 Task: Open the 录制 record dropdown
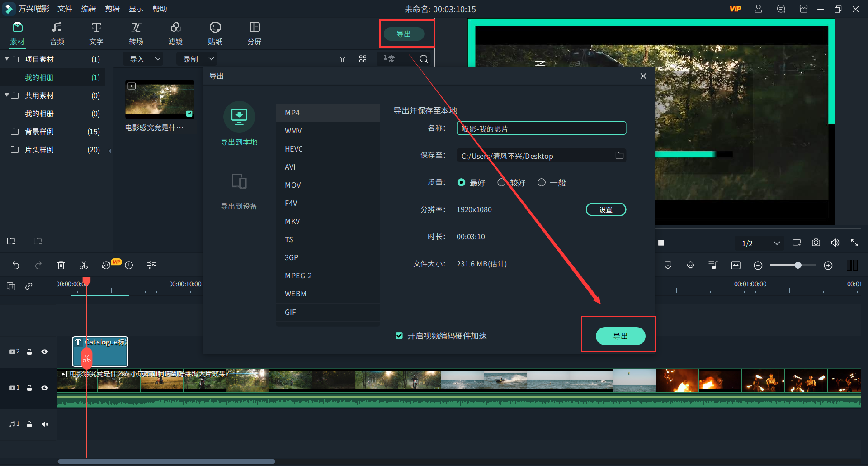click(x=198, y=59)
